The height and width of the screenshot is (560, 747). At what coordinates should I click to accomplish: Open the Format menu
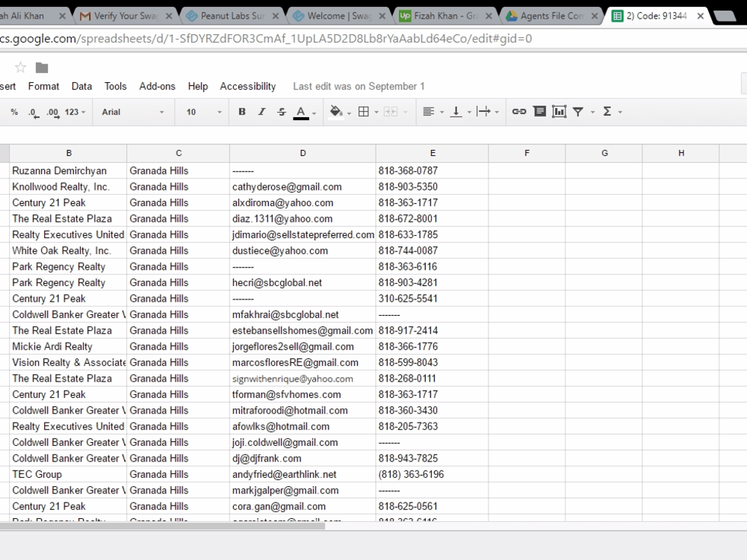[x=43, y=86]
